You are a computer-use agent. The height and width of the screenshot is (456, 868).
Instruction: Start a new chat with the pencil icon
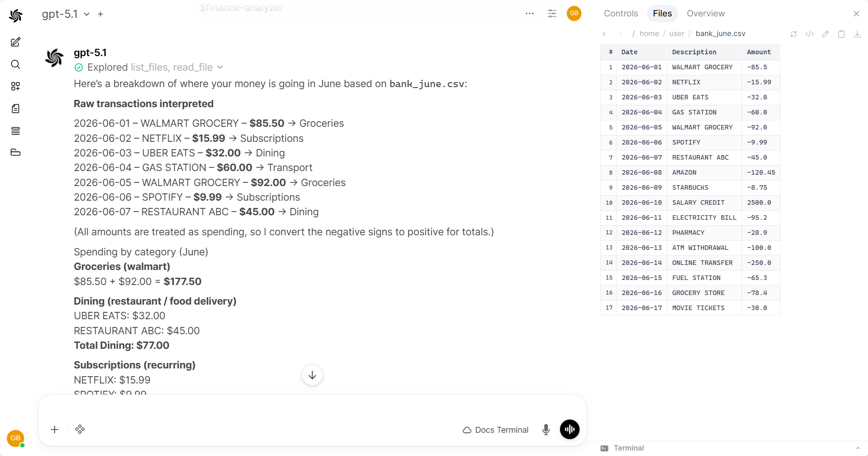pyautogui.click(x=15, y=42)
